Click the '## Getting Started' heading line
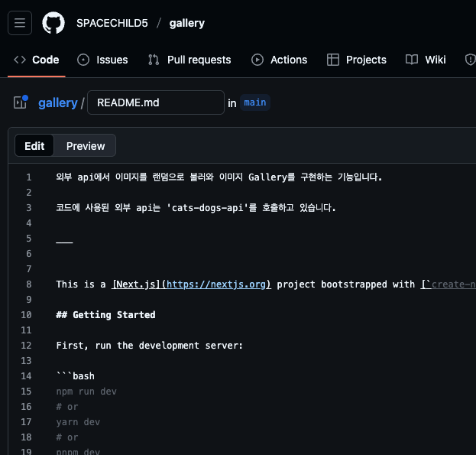 pos(105,315)
